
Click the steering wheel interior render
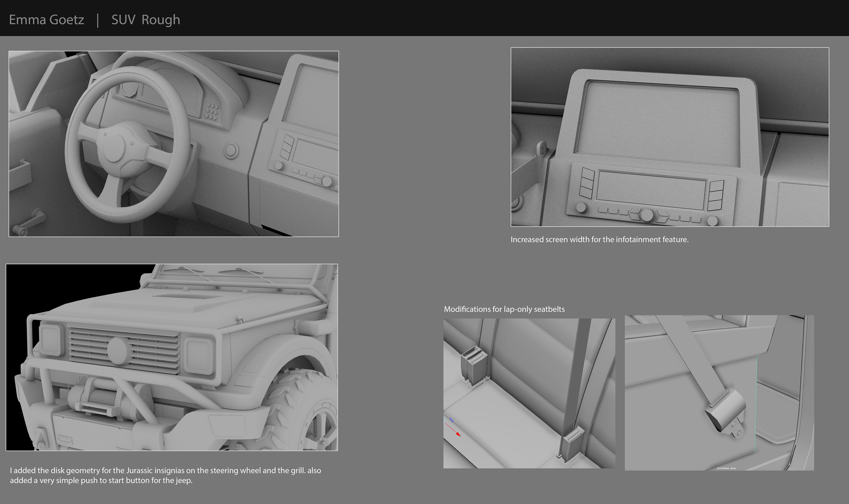(173, 144)
